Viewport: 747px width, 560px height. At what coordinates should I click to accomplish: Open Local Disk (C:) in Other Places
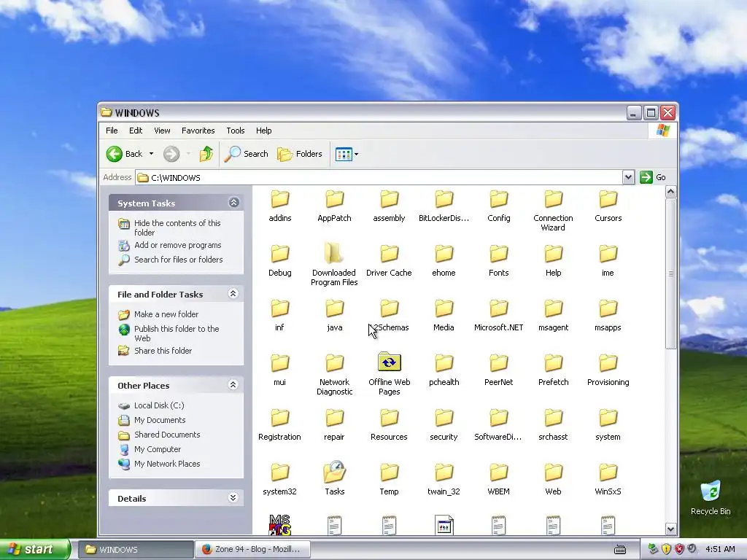coord(159,405)
